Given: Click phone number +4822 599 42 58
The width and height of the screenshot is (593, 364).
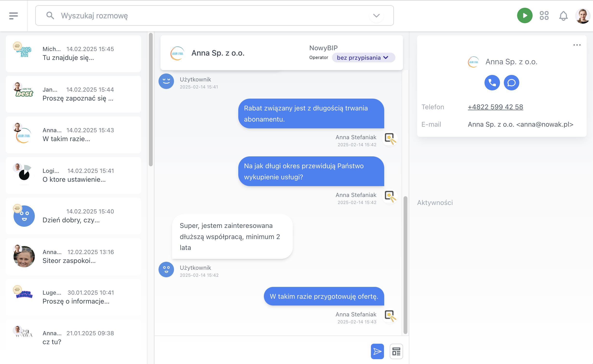Looking at the screenshot, I should click(x=495, y=107).
